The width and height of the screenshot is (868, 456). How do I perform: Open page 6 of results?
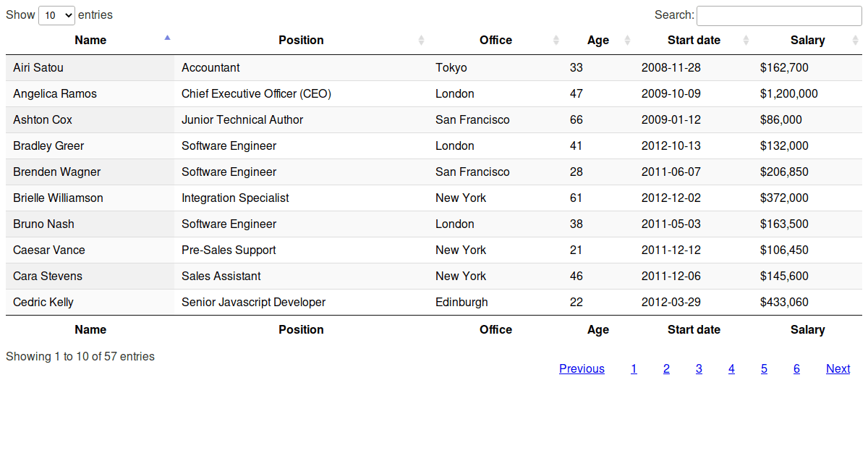click(x=796, y=369)
